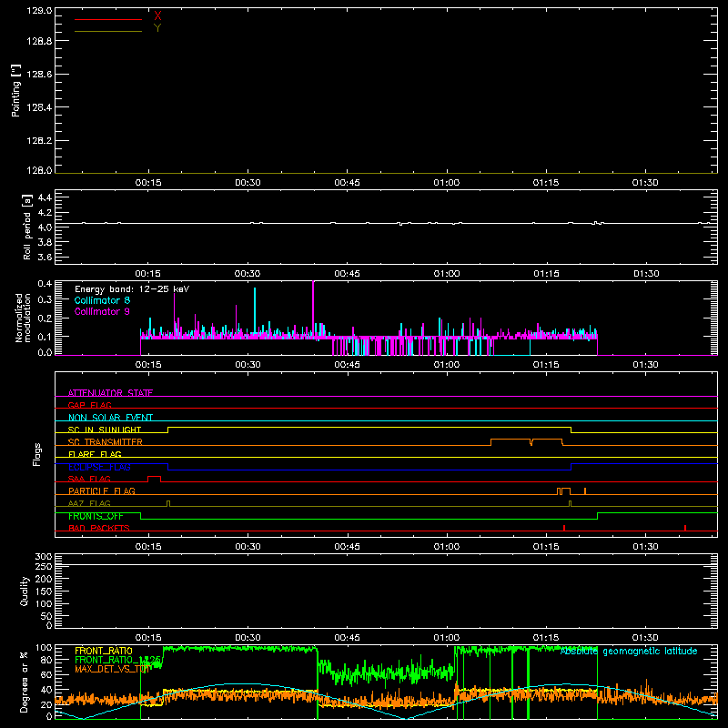728x728 pixels.
Task: Click the 'Collimator 9' legend entry
Action: coord(102,311)
